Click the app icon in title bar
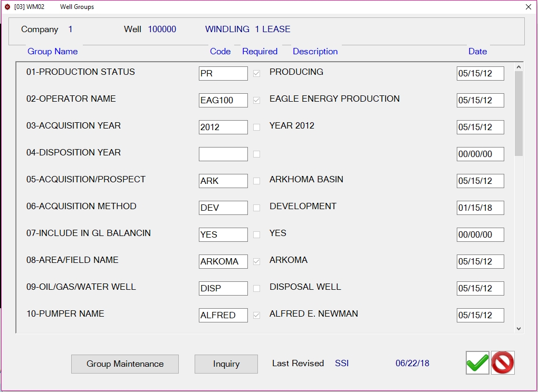The width and height of the screenshot is (538, 392). [7, 7]
